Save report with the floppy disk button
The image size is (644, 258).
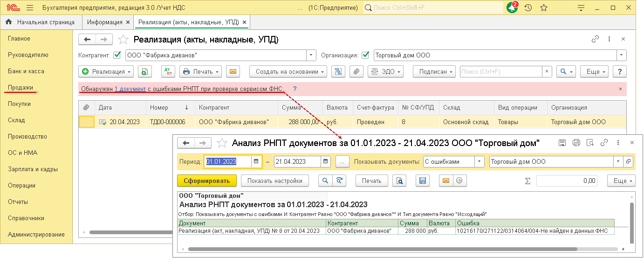[x=423, y=181]
